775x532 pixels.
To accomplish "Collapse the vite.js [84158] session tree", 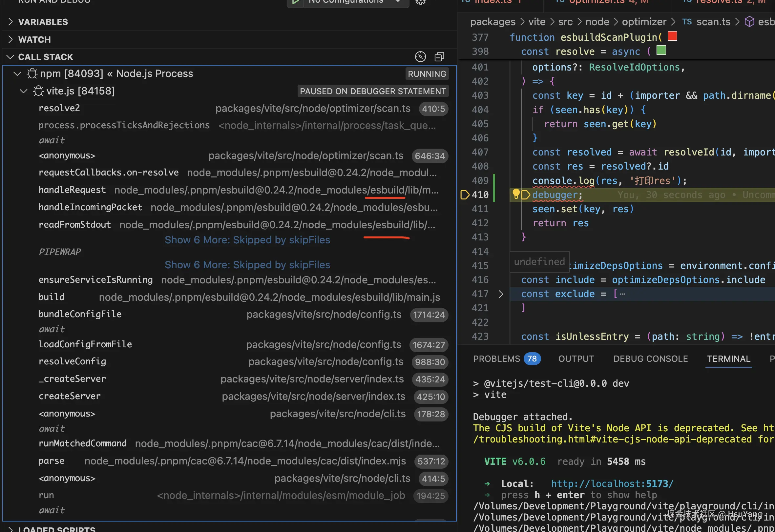I will click(23, 91).
